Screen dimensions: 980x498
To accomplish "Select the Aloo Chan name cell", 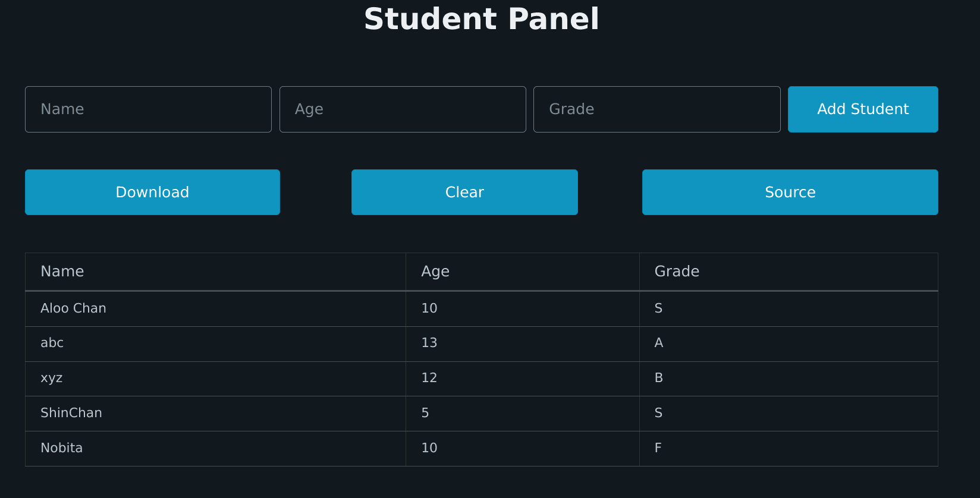I will coord(73,308).
